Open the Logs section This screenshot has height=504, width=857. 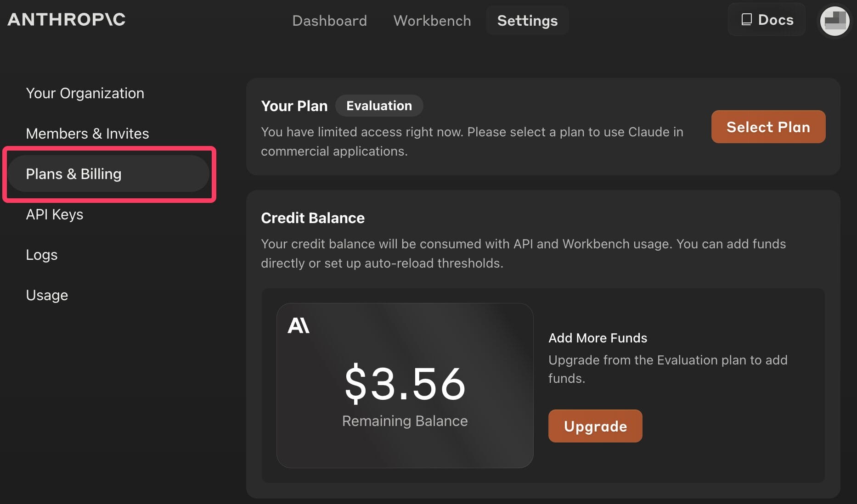click(42, 255)
